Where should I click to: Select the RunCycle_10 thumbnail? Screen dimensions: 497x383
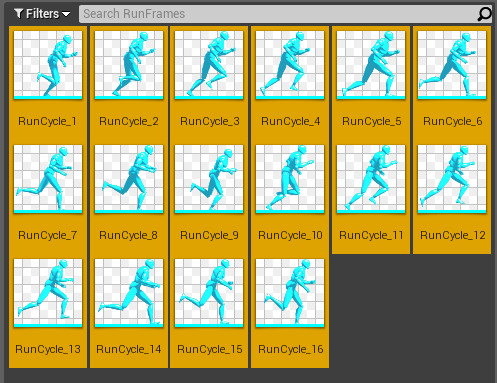pos(290,179)
